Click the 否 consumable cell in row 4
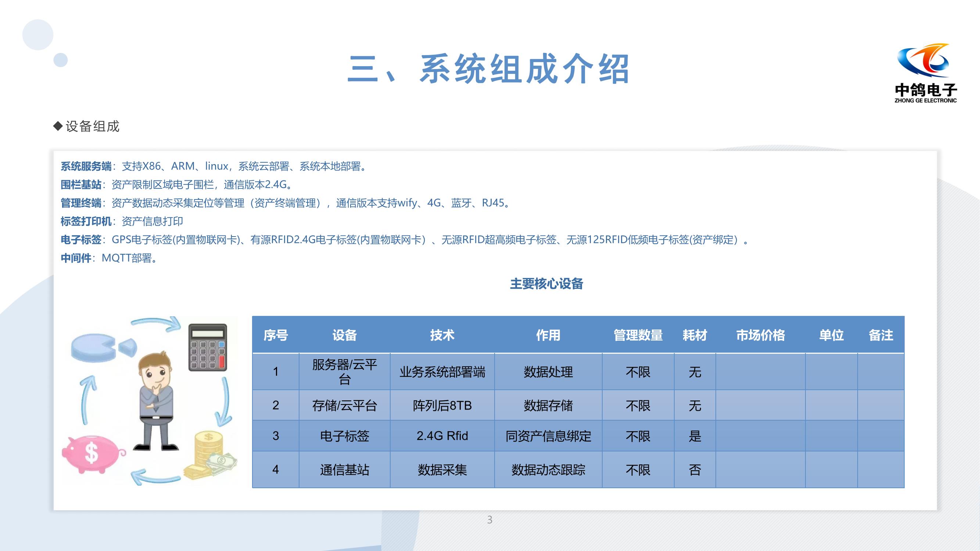Image resolution: width=980 pixels, height=551 pixels. (x=695, y=470)
